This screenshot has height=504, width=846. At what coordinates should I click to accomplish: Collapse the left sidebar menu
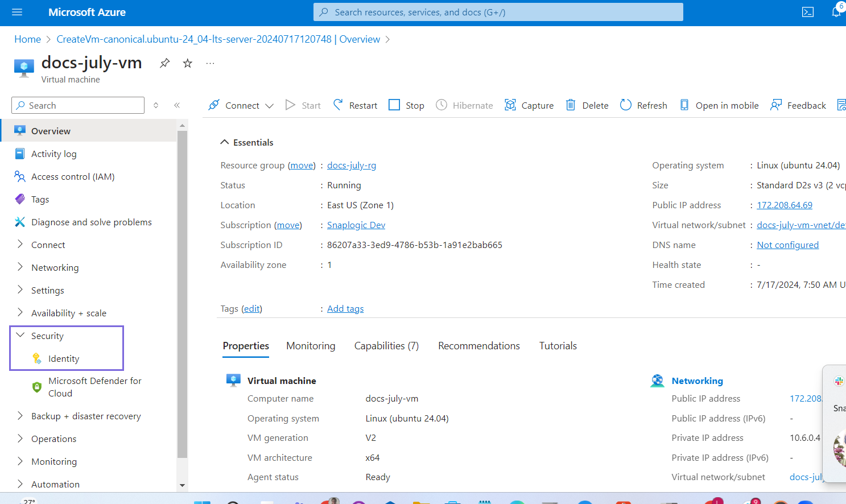click(177, 105)
